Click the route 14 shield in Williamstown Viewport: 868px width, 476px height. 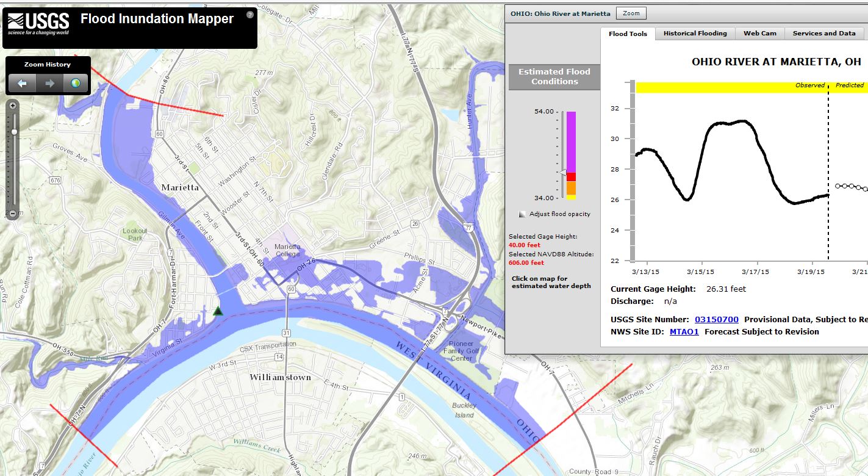279,356
